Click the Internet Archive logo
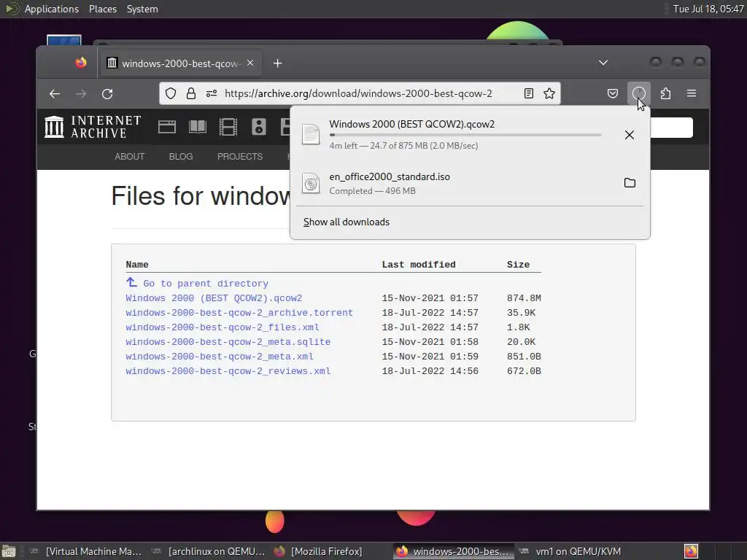 click(93, 127)
